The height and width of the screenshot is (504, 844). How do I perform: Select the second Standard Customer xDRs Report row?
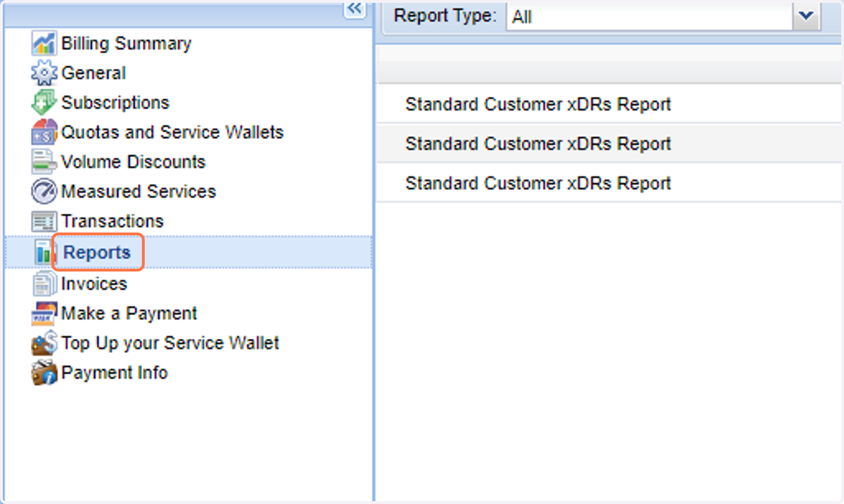[610, 143]
